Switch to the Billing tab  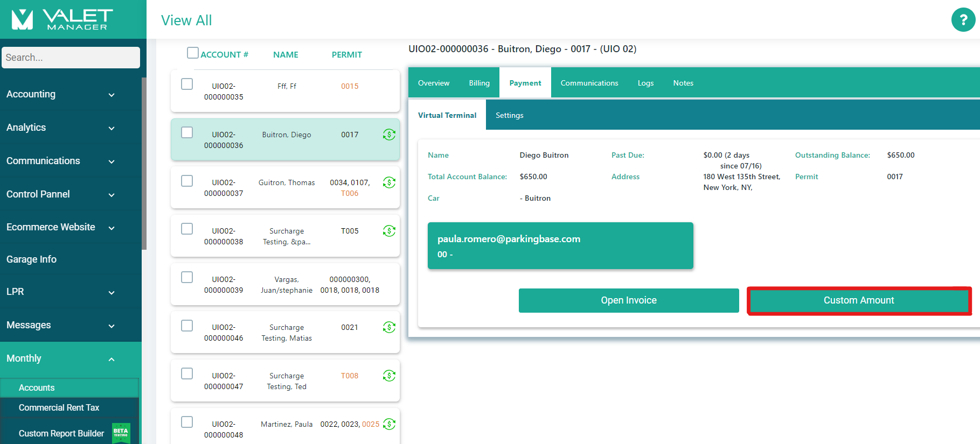(479, 83)
